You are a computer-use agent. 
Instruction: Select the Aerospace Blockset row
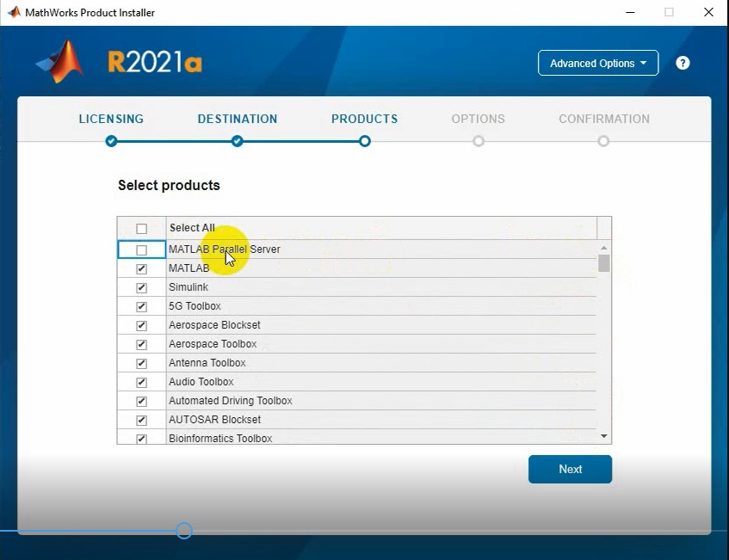pyautogui.click(x=214, y=325)
